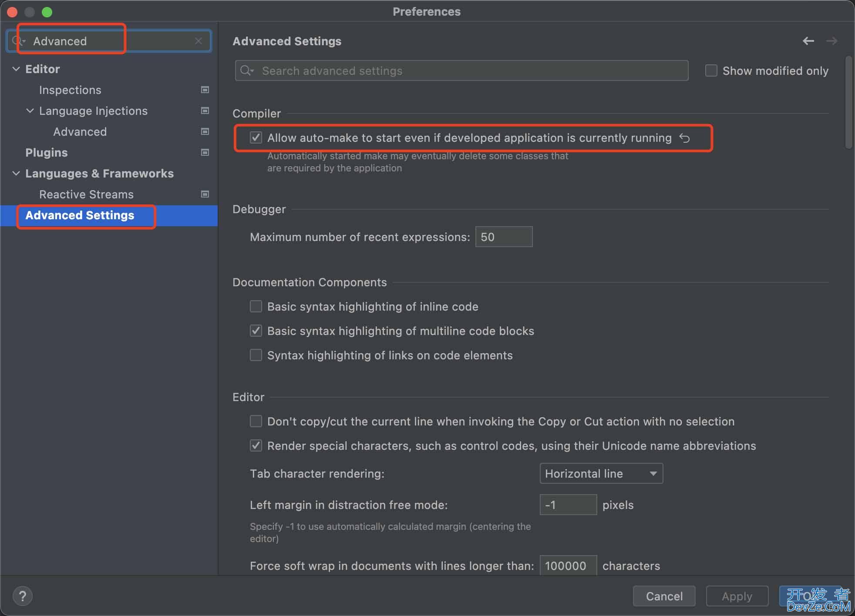Select Advanced under Language Injections
The height and width of the screenshot is (616, 855).
point(80,132)
